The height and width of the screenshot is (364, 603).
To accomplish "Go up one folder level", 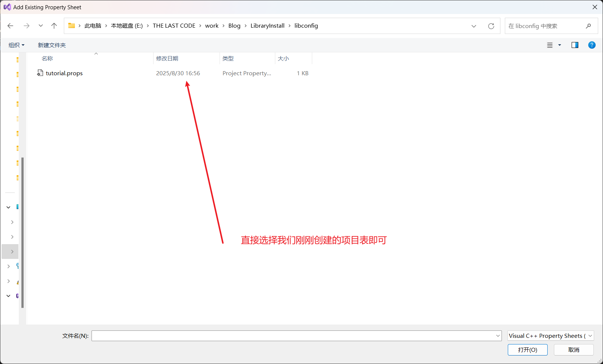I will [54, 26].
